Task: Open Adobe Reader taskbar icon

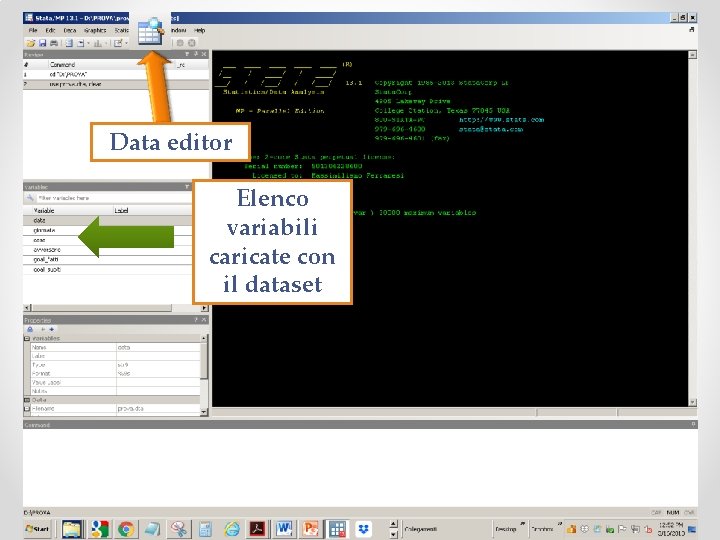Action: point(257,529)
